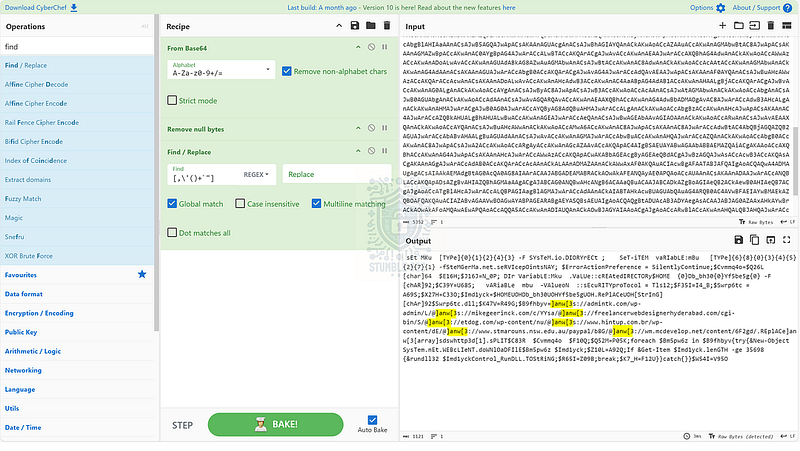The height and width of the screenshot is (451, 800).
Task: Click the Favourites star icon
Action: (x=142, y=274)
